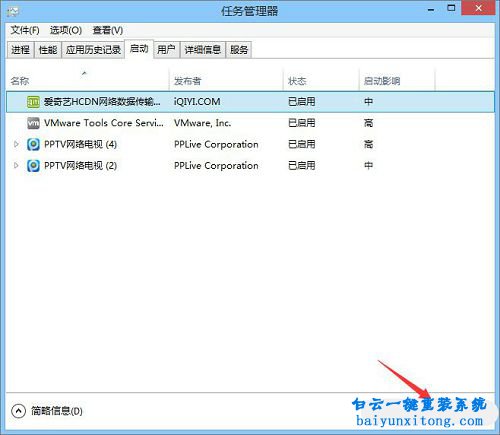Close the Task Manager window

coord(478,8)
